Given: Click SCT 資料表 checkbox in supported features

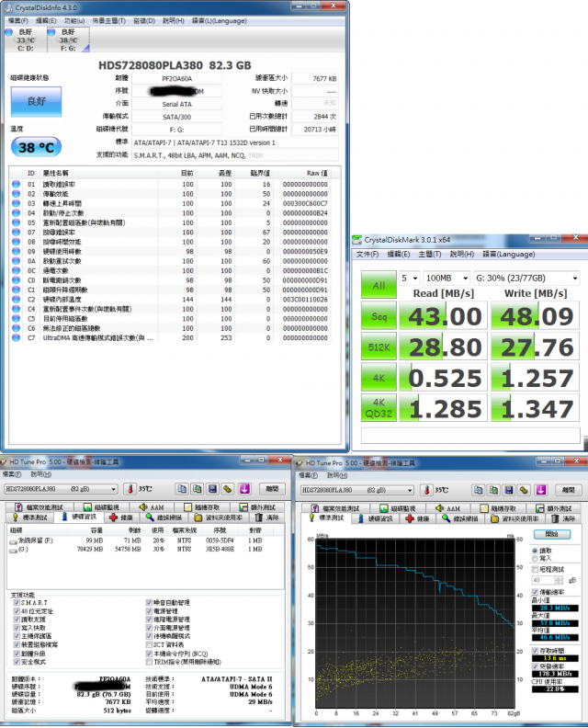Looking at the screenshot, I should point(149,645).
